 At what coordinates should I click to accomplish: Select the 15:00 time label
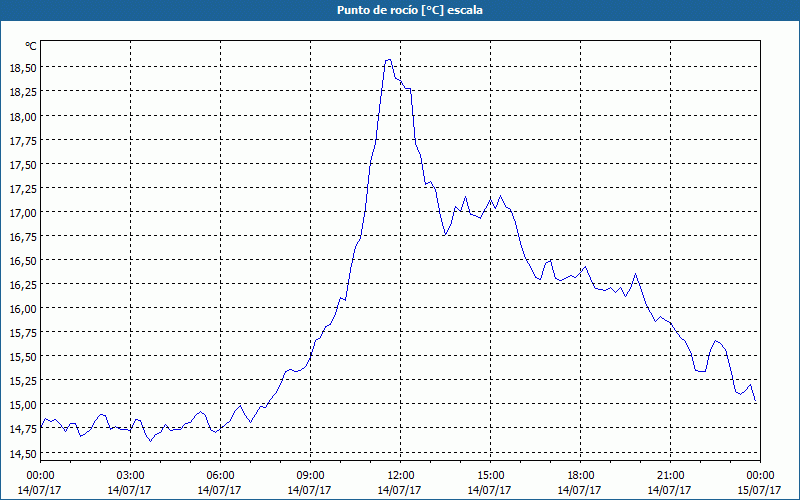(x=490, y=476)
